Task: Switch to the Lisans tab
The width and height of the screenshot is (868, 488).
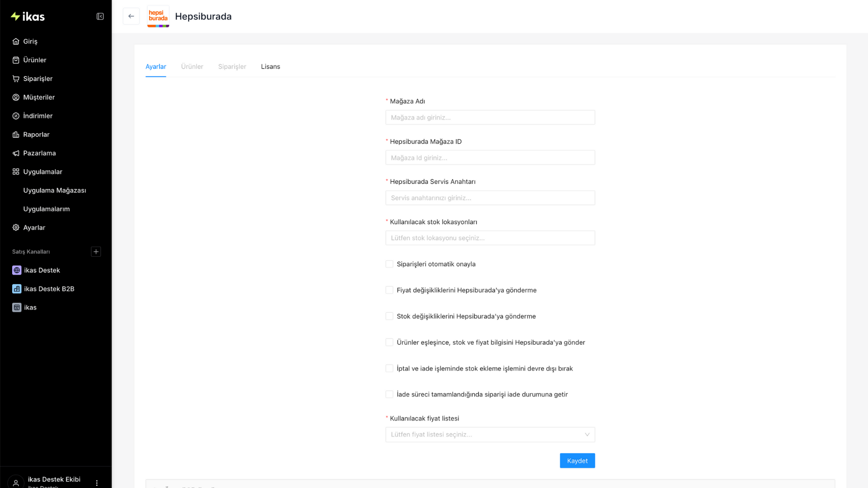Action: [x=271, y=67]
